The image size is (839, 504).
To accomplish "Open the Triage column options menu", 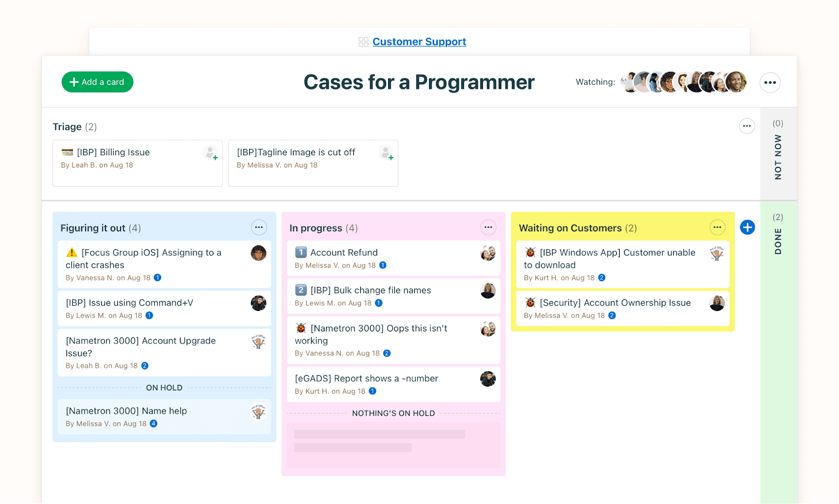I will (x=747, y=126).
